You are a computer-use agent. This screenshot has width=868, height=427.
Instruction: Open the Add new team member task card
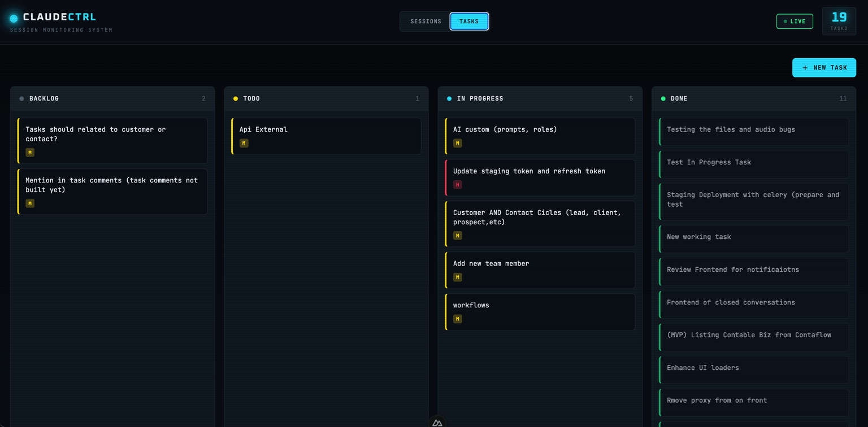point(539,270)
